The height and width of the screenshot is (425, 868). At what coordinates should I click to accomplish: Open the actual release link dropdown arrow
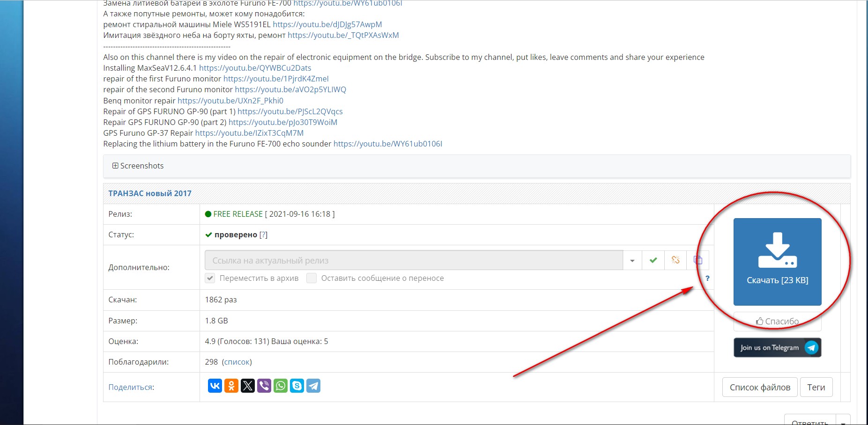point(632,260)
